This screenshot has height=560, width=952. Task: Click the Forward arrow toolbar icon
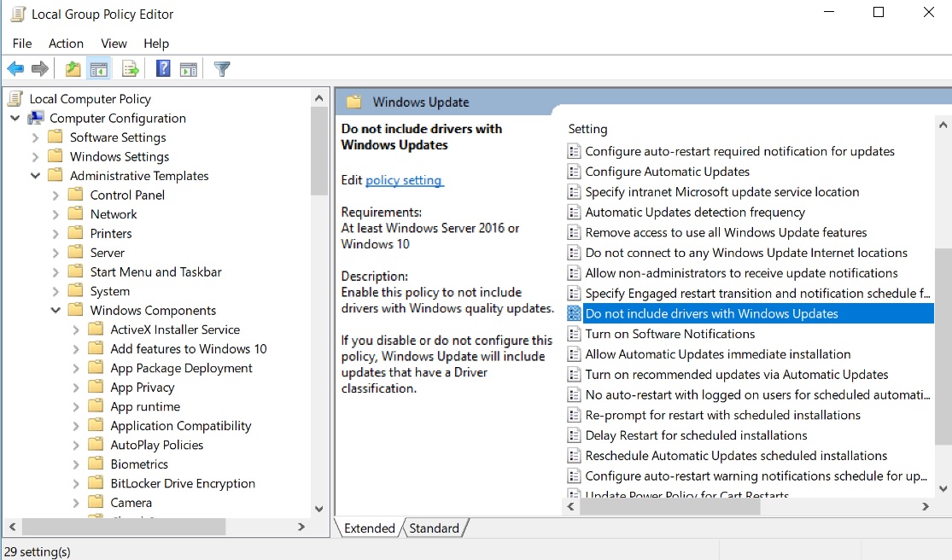(x=40, y=69)
